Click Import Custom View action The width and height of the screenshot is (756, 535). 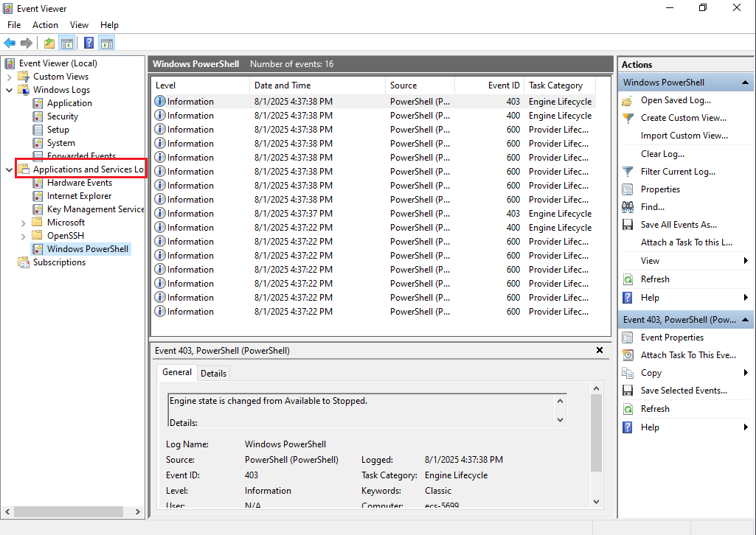point(684,136)
